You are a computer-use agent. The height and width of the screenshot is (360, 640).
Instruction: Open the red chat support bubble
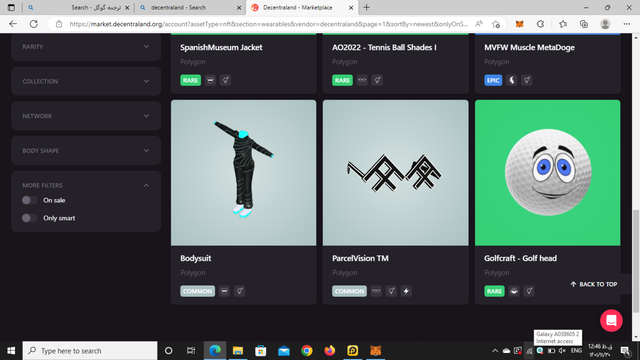[x=611, y=320]
